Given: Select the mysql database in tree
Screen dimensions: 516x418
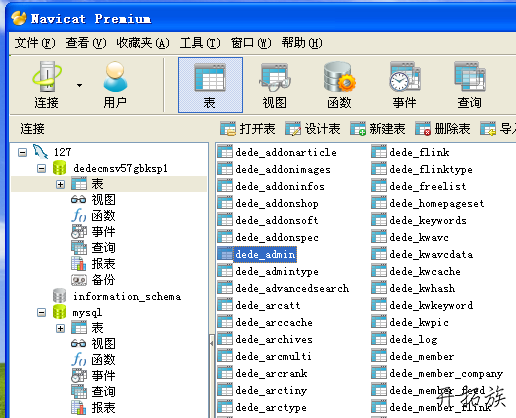Looking at the screenshot, I should (x=87, y=313).
